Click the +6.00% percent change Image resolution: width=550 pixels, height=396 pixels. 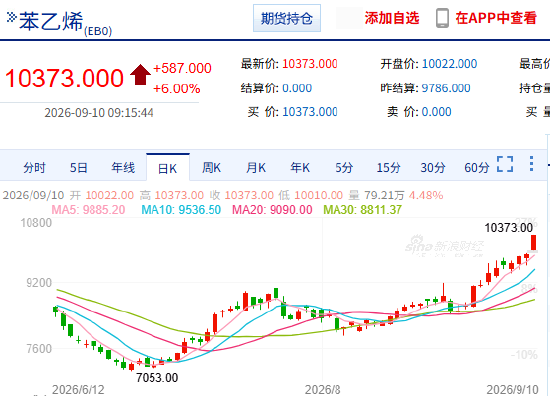[x=177, y=88]
